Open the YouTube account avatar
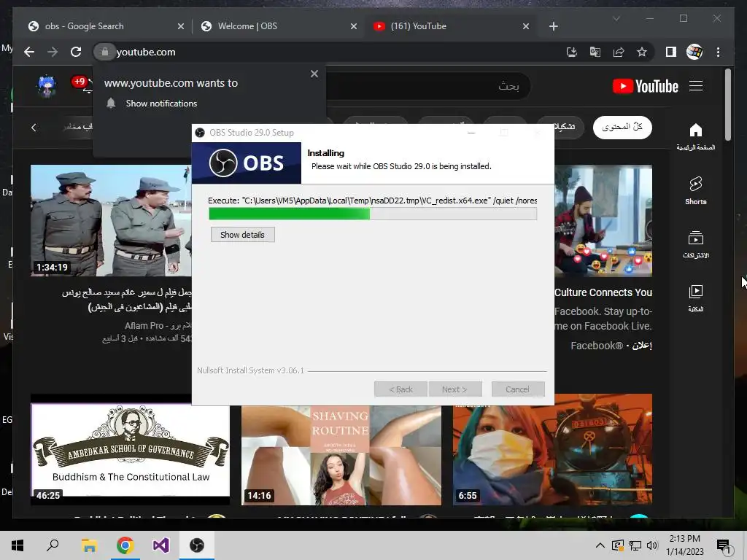The image size is (747, 560). [x=47, y=86]
